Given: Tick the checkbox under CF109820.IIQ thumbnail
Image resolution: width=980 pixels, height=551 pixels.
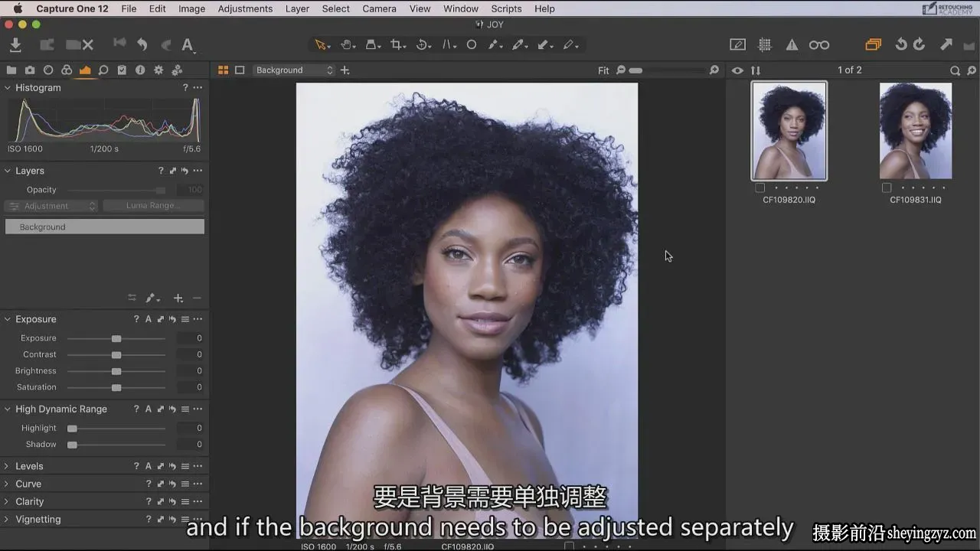Looking at the screenshot, I should point(759,187).
